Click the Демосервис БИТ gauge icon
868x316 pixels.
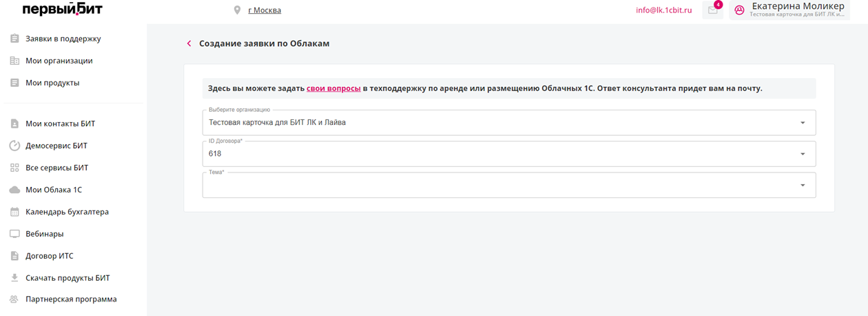pyautogui.click(x=14, y=146)
